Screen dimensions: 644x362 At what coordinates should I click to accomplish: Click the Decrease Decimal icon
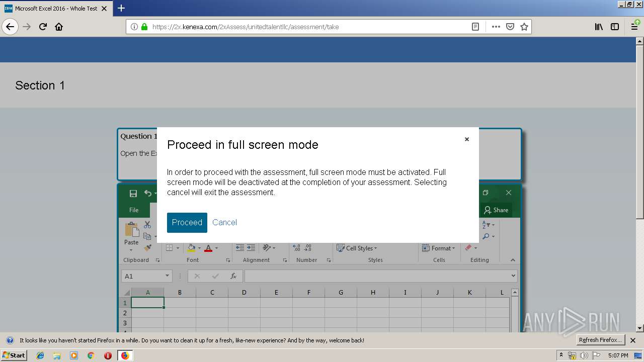pos(308,248)
